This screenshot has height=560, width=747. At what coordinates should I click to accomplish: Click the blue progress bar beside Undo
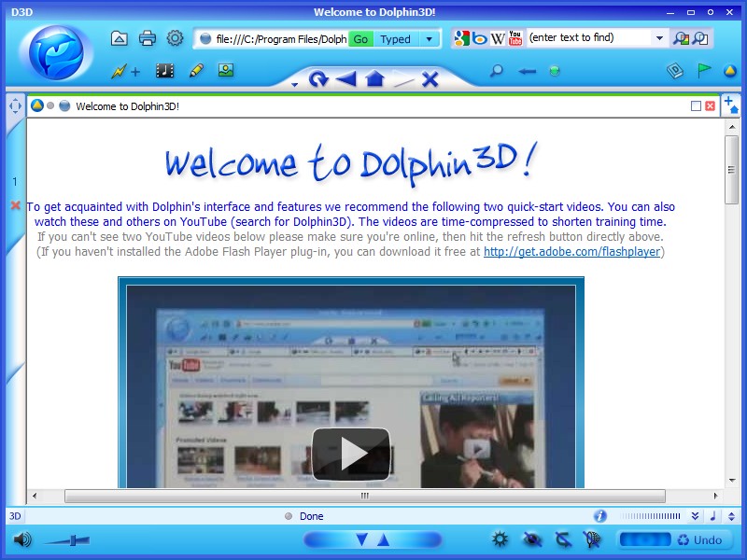click(x=645, y=539)
